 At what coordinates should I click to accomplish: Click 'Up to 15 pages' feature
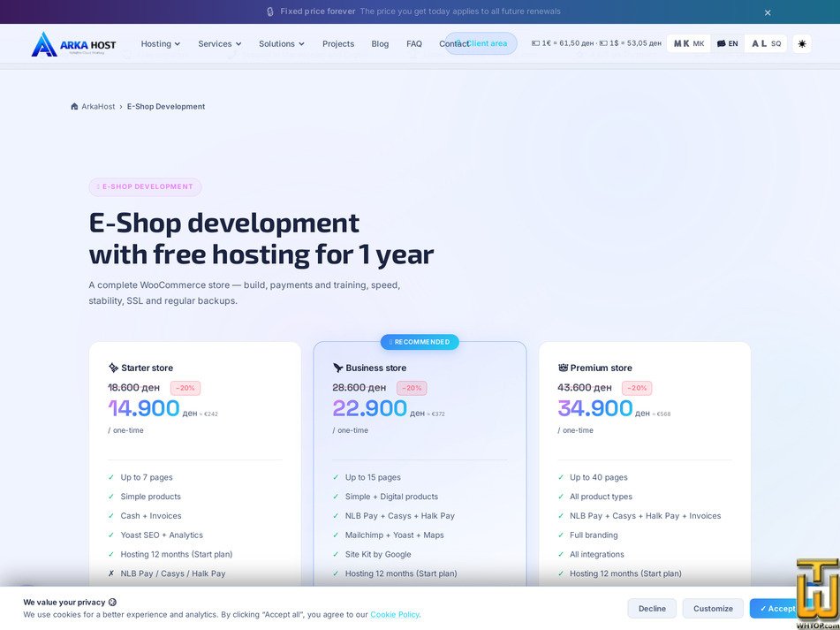click(x=373, y=477)
